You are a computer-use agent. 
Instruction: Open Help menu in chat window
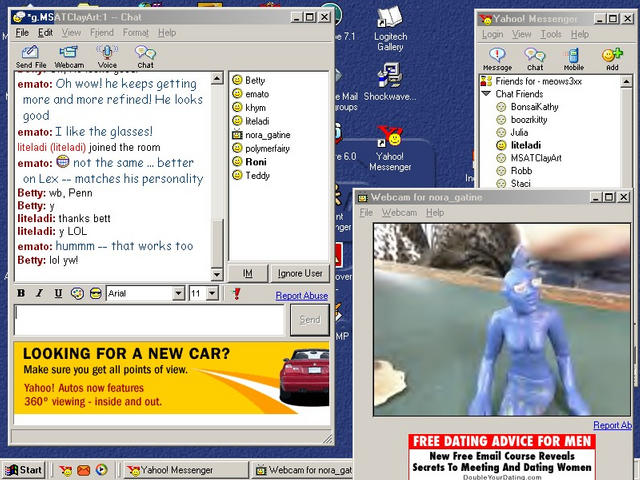click(x=167, y=33)
